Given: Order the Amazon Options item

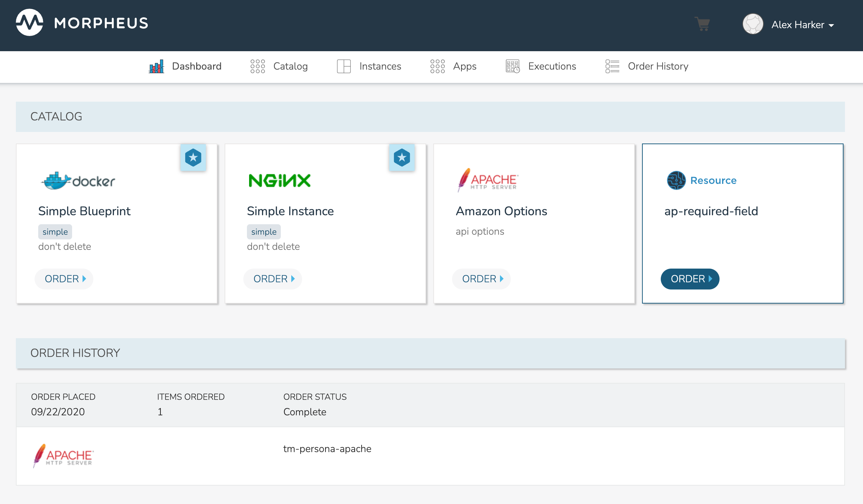Looking at the screenshot, I should [x=482, y=279].
